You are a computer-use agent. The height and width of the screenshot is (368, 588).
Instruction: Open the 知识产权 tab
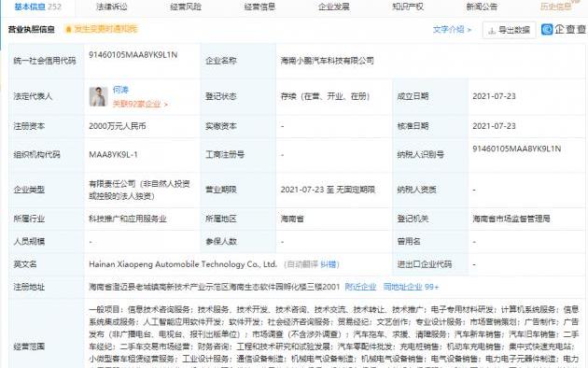point(408,7)
